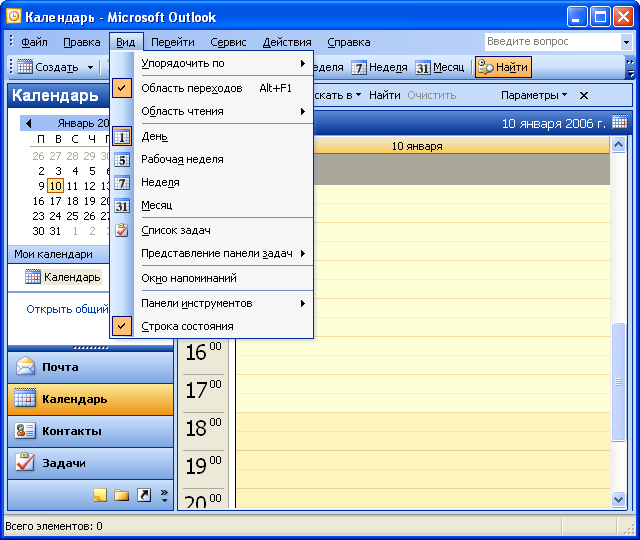This screenshot has width=640, height=540.
Task: Click the toolbar Неделя 7 icon
Action: [359, 67]
